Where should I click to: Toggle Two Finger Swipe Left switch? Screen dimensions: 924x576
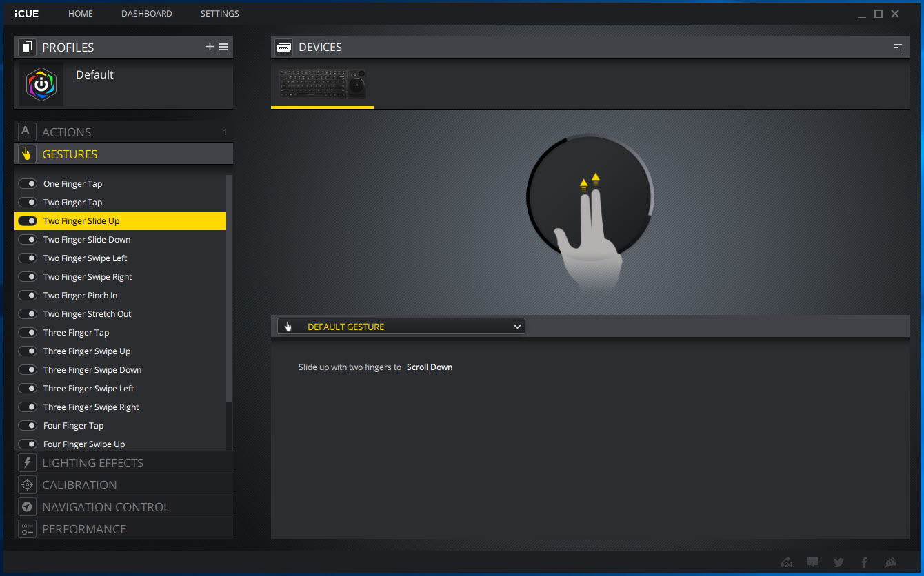coord(28,258)
